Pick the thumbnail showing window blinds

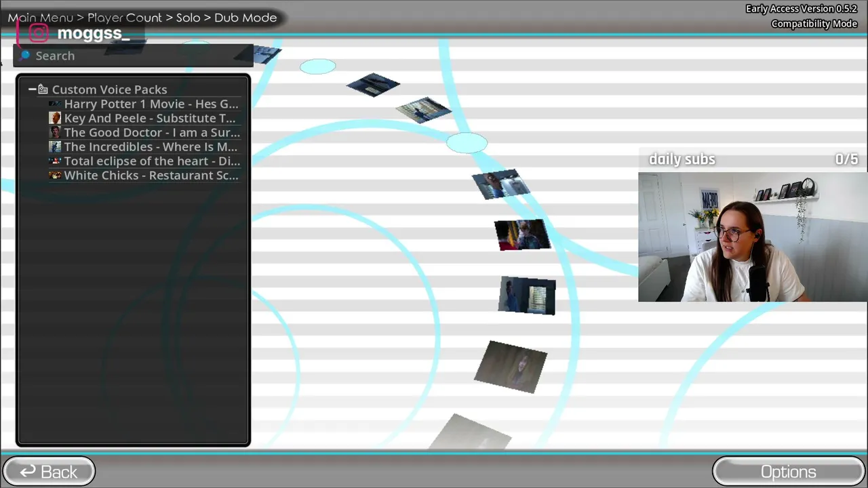(x=528, y=296)
